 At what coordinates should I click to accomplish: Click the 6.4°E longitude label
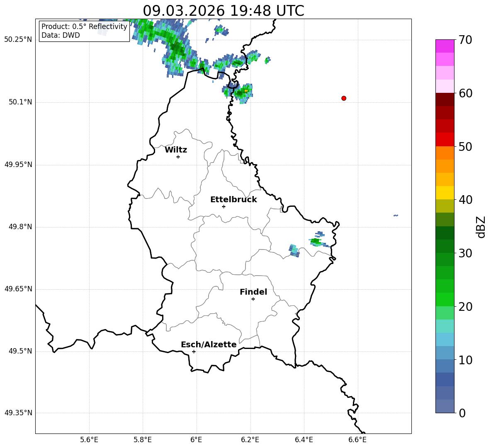click(304, 440)
